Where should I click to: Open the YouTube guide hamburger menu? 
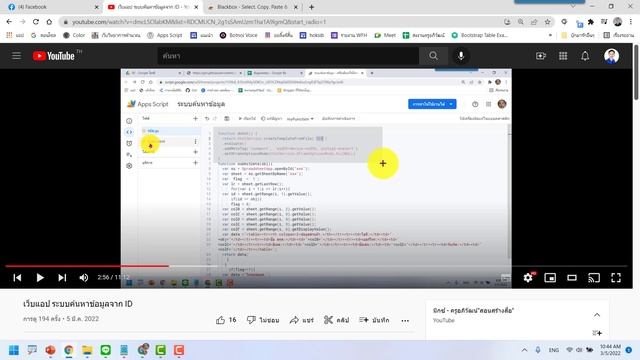(x=16, y=56)
